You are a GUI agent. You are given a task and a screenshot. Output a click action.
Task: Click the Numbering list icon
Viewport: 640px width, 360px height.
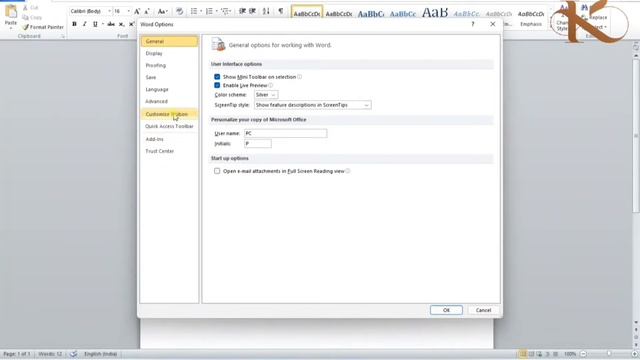209,11
